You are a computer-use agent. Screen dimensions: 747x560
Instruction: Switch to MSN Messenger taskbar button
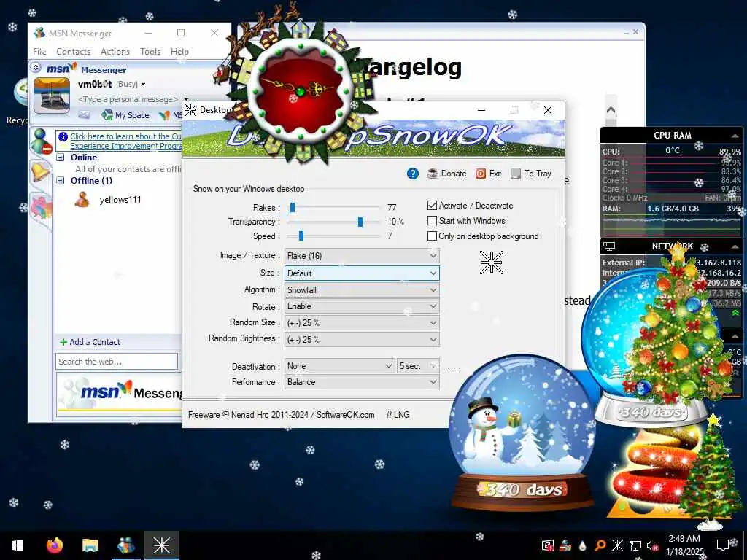125,545
